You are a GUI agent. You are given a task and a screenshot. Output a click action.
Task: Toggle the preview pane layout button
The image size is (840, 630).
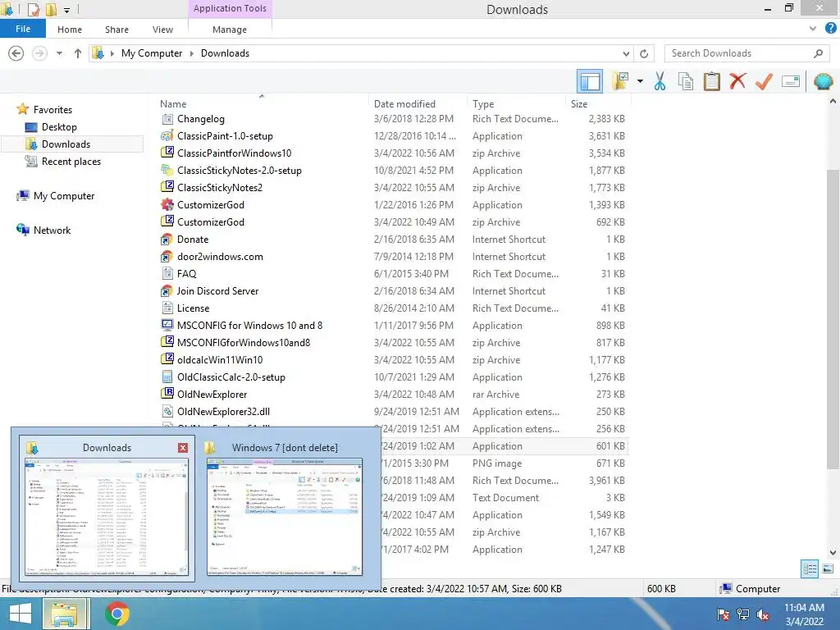[x=590, y=81]
